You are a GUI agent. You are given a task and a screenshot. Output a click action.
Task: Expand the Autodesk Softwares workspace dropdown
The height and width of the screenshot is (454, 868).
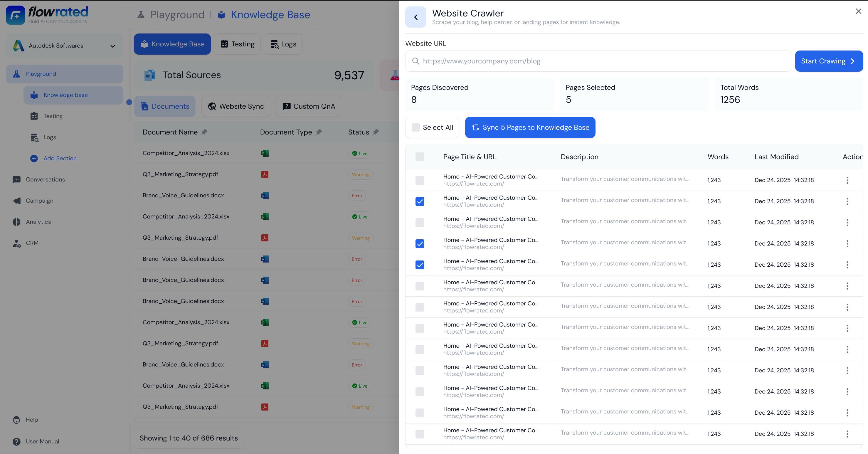pos(112,46)
